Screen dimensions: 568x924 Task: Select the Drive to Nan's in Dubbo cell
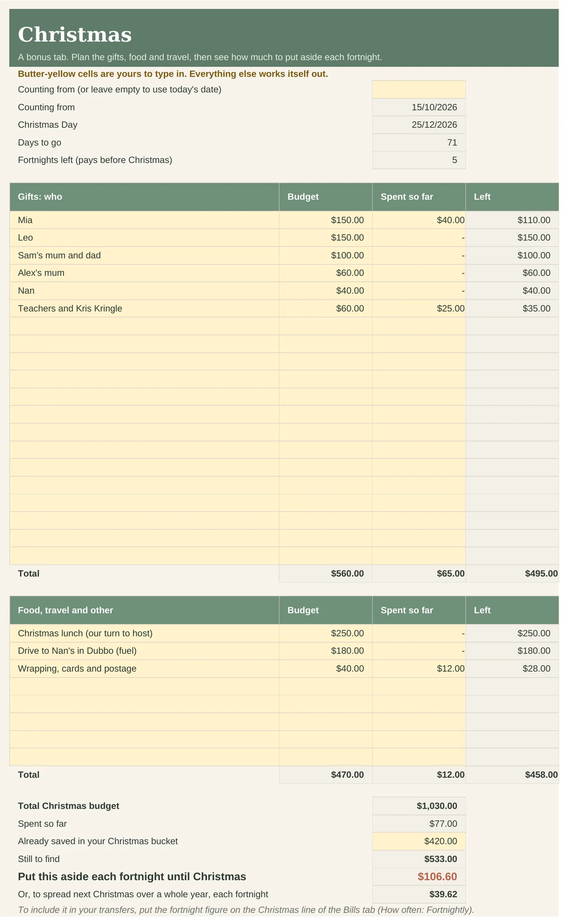pos(144,651)
